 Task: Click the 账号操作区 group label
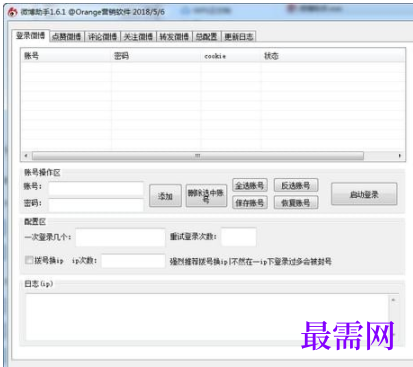pos(42,172)
